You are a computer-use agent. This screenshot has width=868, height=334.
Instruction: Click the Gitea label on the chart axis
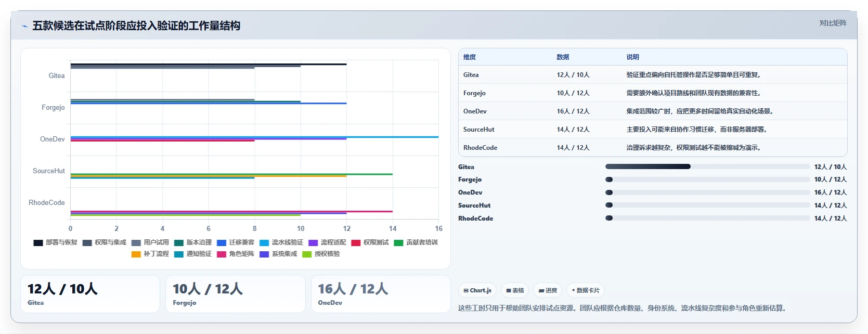[x=57, y=76]
